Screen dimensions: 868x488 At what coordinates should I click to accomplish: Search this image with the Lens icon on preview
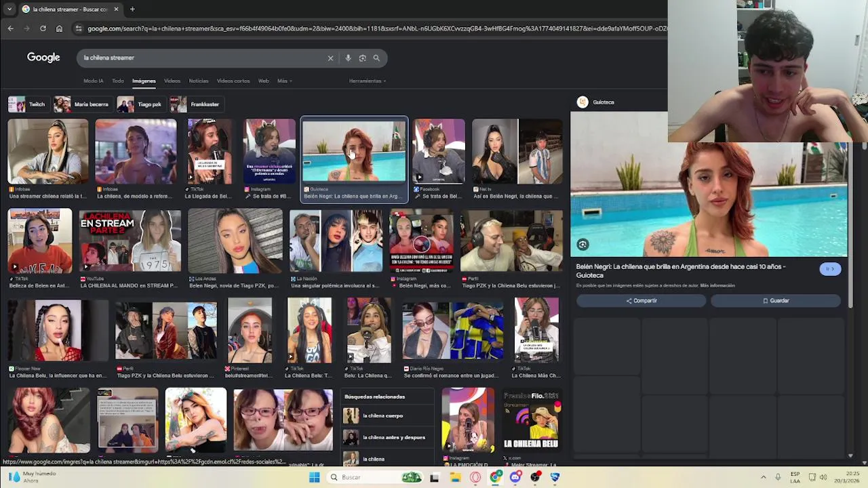point(583,245)
